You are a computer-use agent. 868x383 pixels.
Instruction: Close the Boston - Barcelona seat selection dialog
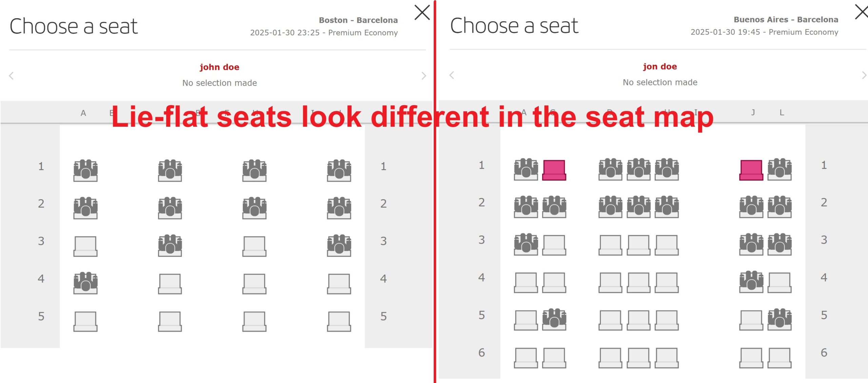421,13
